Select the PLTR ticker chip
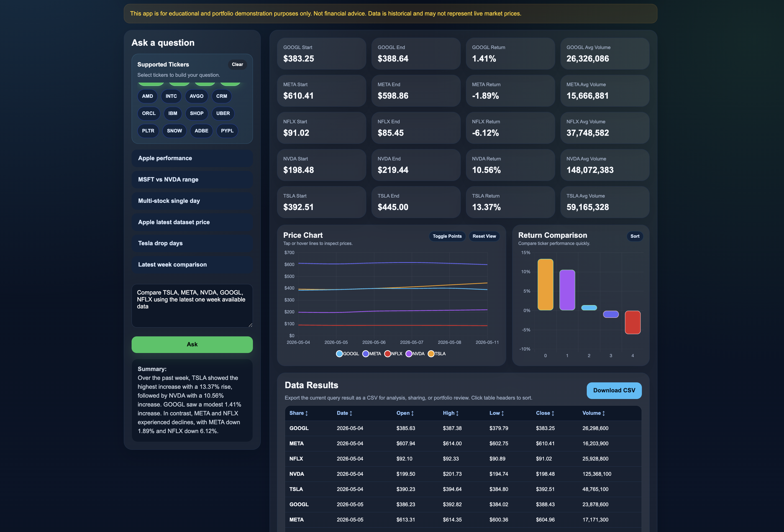Image resolution: width=784 pixels, height=532 pixels. click(148, 131)
